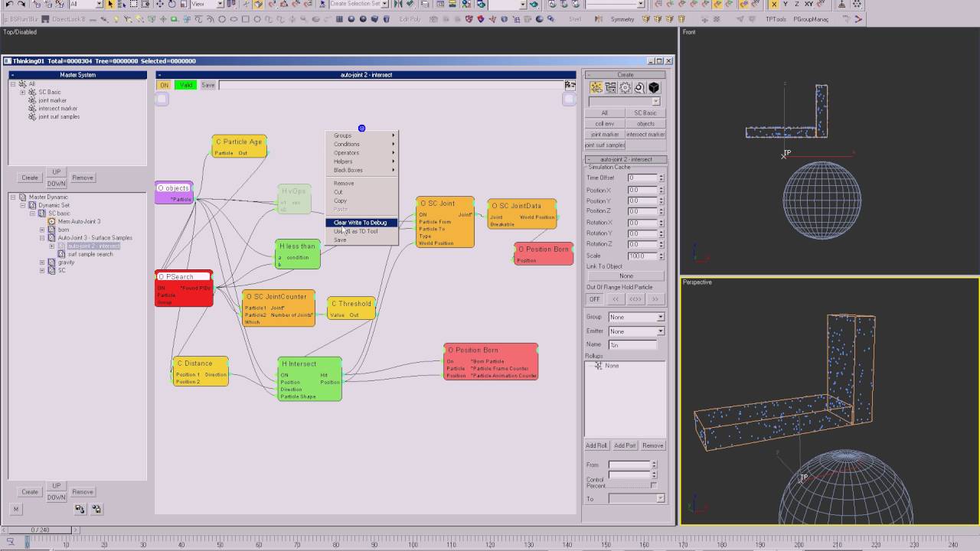Choose Clear Write To Debug menu entry
The width and height of the screenshot is (980, 551).
(361, 223)
